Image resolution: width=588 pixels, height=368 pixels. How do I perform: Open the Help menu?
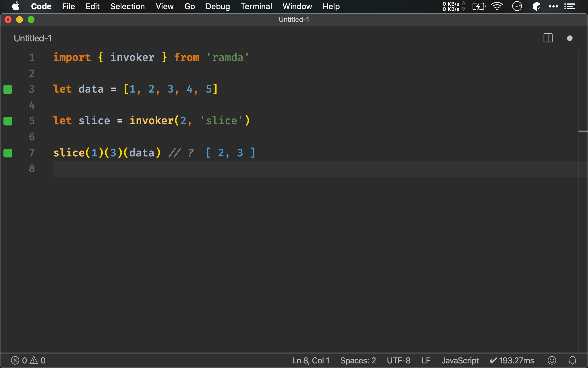(331, 6)
